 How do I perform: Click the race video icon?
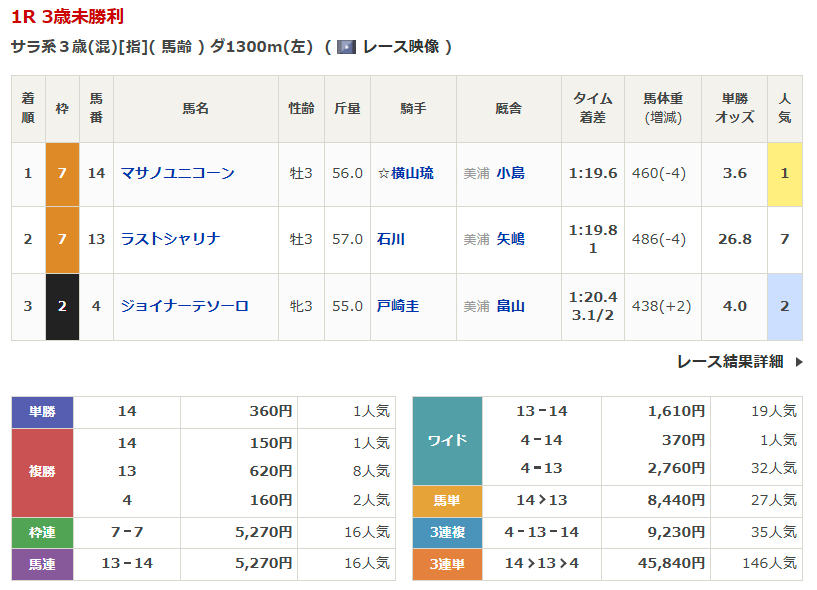(347, 47)
